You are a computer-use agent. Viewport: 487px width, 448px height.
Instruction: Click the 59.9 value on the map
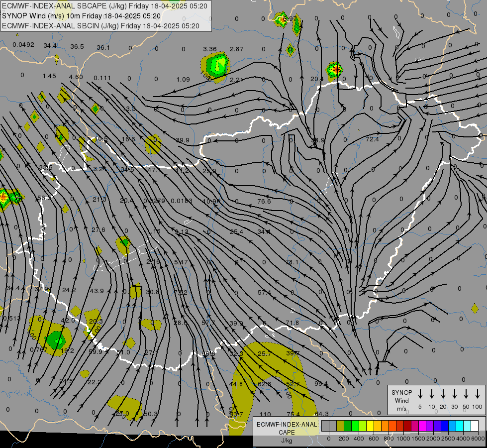pos(96,351)
